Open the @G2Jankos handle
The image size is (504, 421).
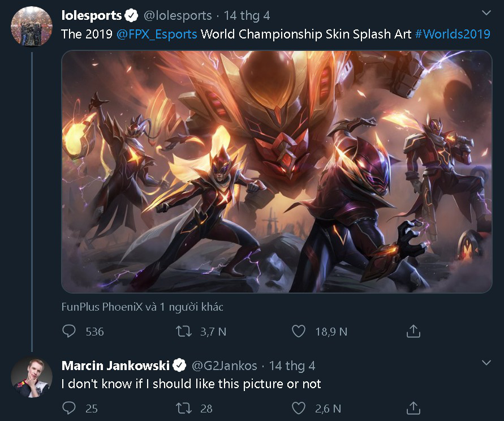click(225, 366)
